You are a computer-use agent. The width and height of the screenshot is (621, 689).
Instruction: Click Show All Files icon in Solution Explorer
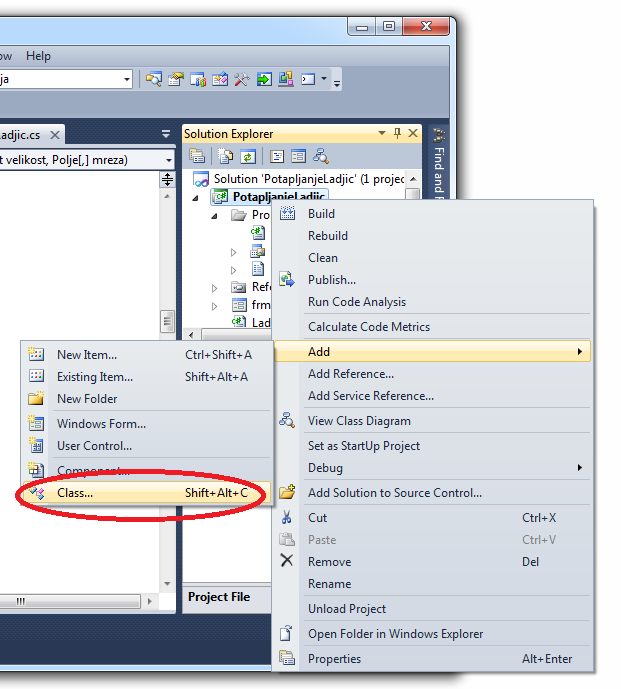pyautogui.click(x=226, y=157)
